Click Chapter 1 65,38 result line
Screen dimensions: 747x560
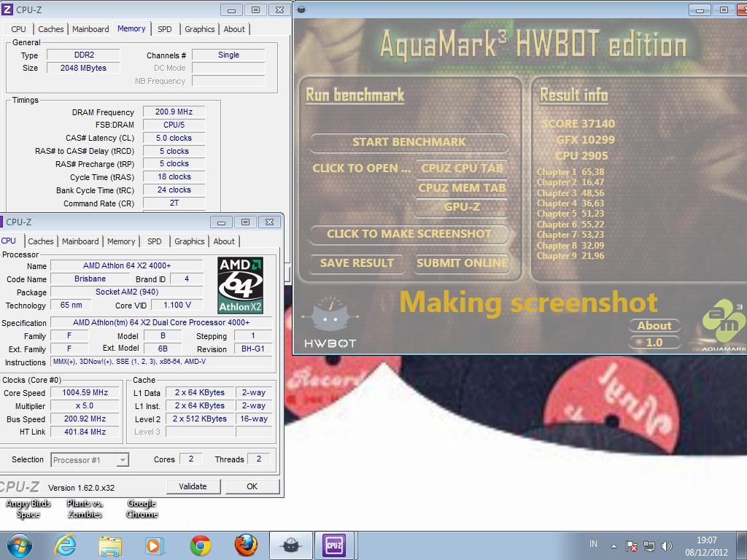(570, 172)
